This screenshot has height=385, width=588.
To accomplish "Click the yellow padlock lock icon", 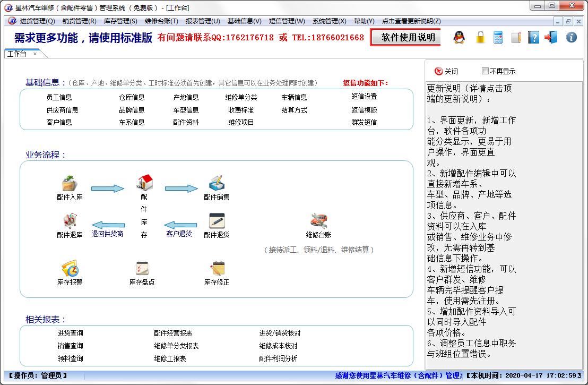I will pos(480,37).
